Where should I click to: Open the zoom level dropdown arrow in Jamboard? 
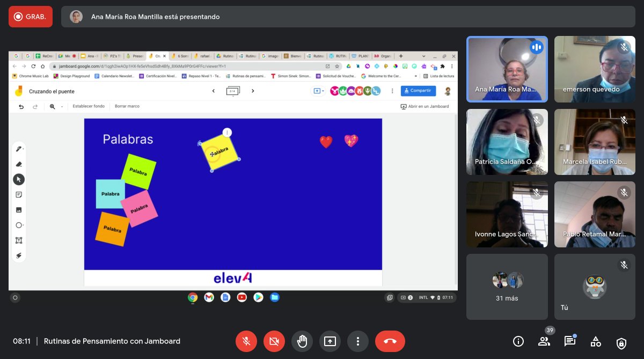click(x=62, y=107)
